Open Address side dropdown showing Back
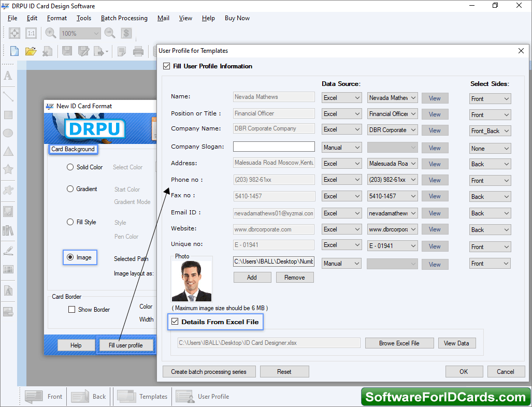Screen dimensions: 532x407 (x=490, y=164)
